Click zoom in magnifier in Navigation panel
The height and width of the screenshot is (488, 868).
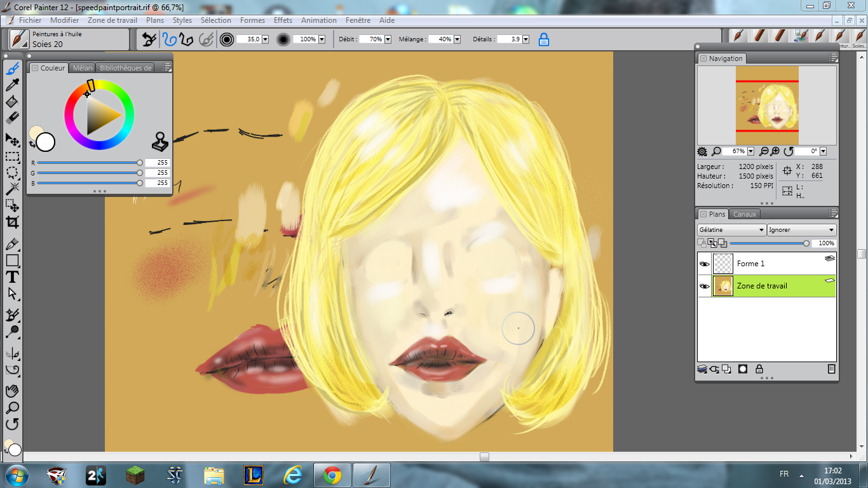(775, 151)
